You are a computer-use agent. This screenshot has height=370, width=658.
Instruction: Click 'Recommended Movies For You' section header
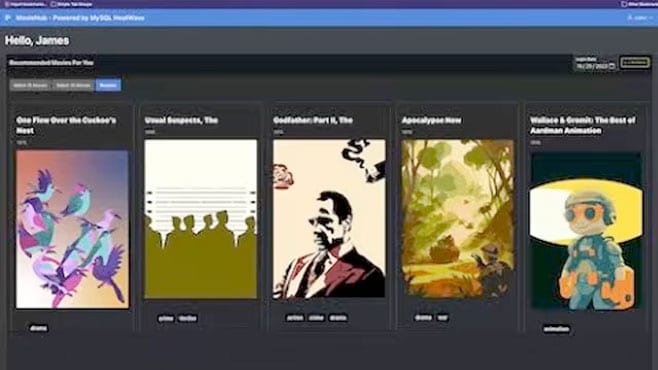(51, 63)
